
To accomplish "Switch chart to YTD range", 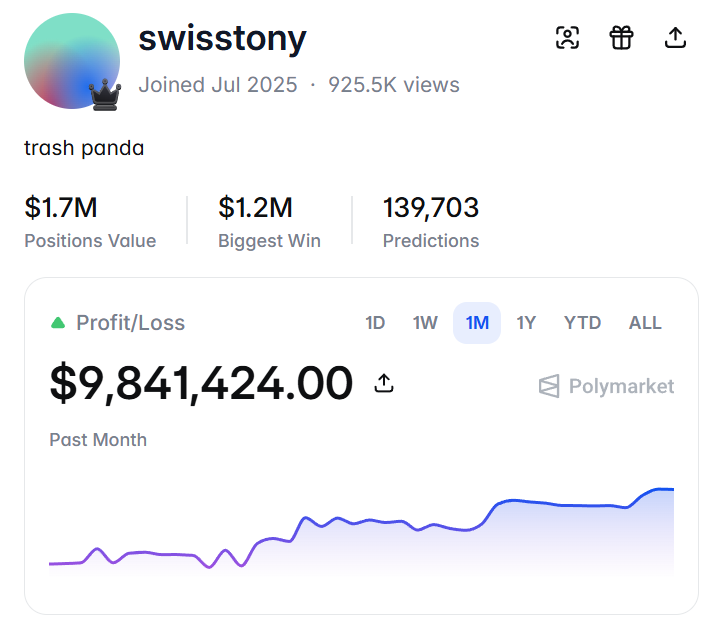I will click(582, 323).
